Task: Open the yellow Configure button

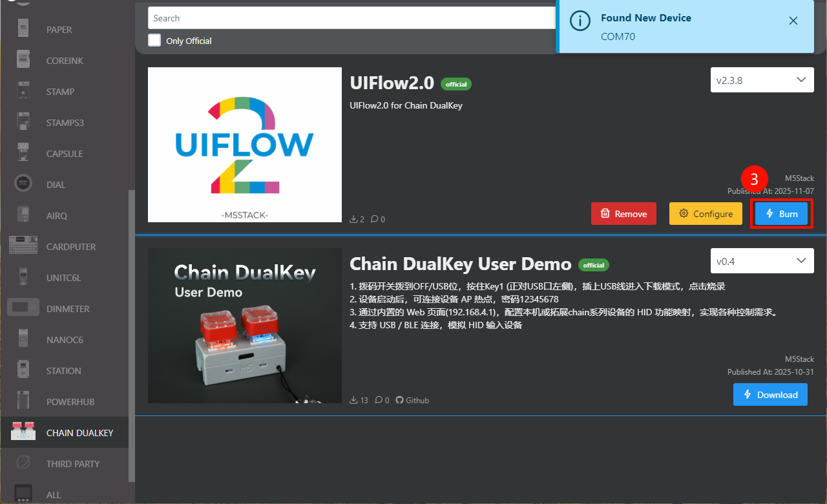Action: 706,214
